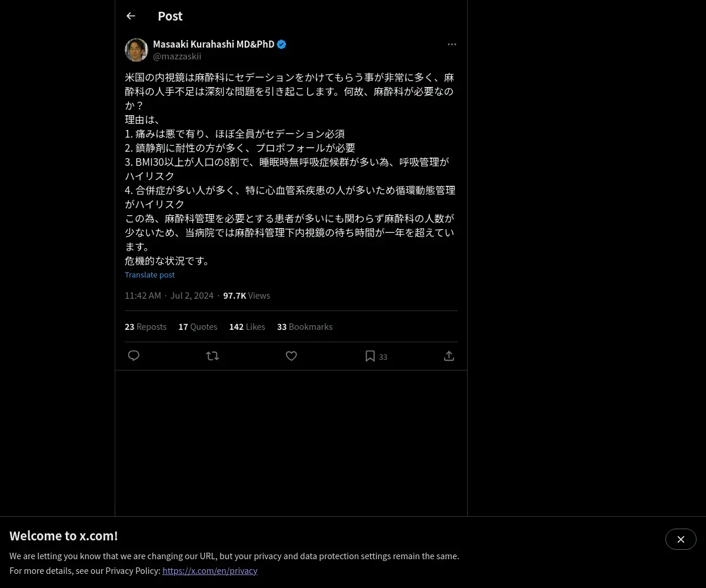Repost using the retweet arrows icon
706x588 pixels.
(212, 356)
